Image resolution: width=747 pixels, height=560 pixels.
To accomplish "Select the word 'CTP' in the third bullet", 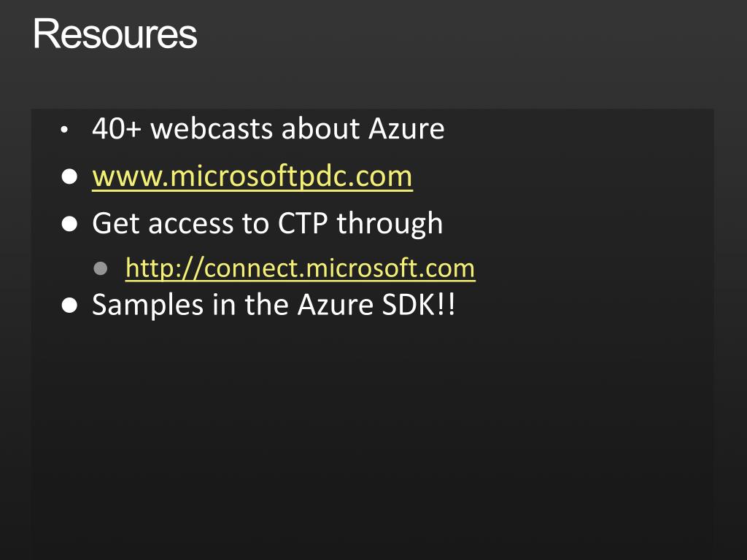I will tap(303, 223).
